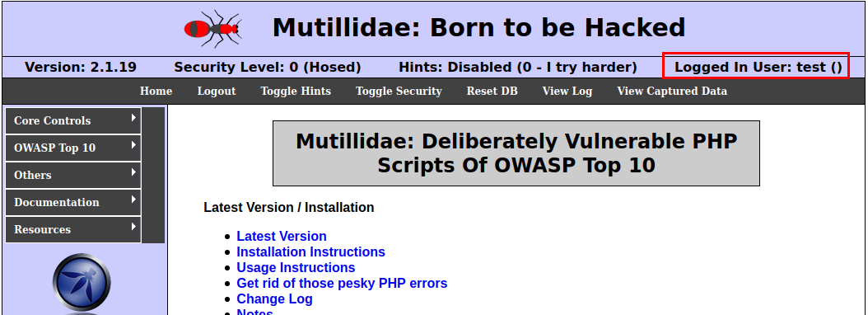Open View Captured Data menu item

coord(672,91)
